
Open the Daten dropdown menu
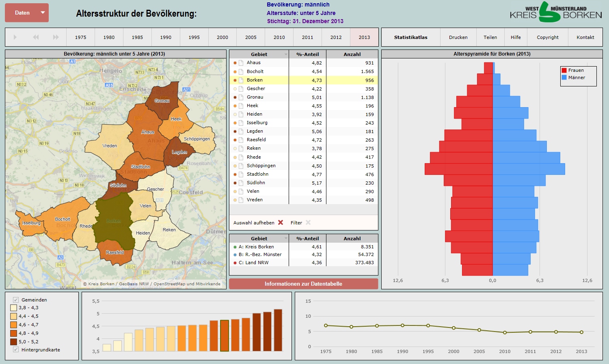click(x=27, y=13)
